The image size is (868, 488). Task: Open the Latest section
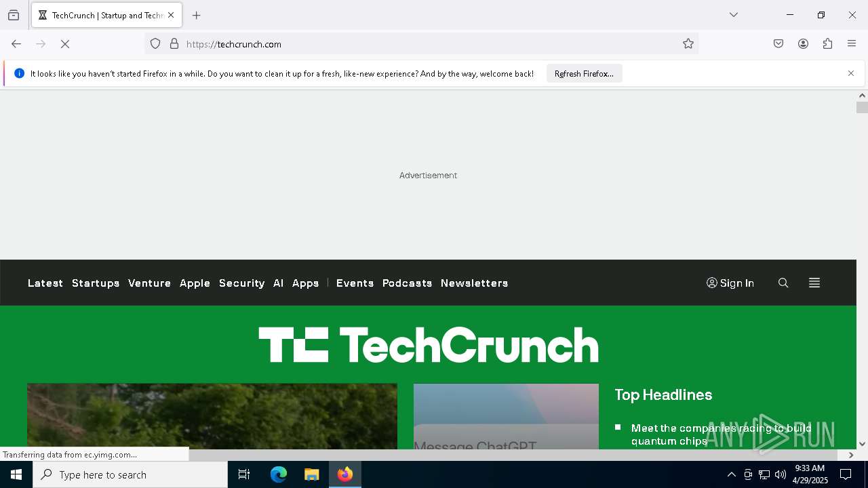click(45, 283)
